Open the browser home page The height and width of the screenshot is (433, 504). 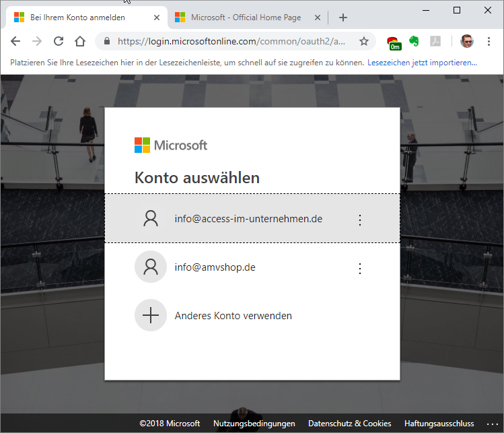click(x=80, y=41)
